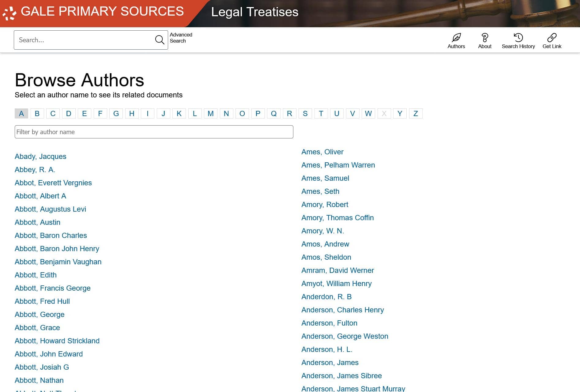The width and height of the screenshot is (580, 392).
Task: Click the Gale Primary Sources logo
Action: tap(93, 12)
